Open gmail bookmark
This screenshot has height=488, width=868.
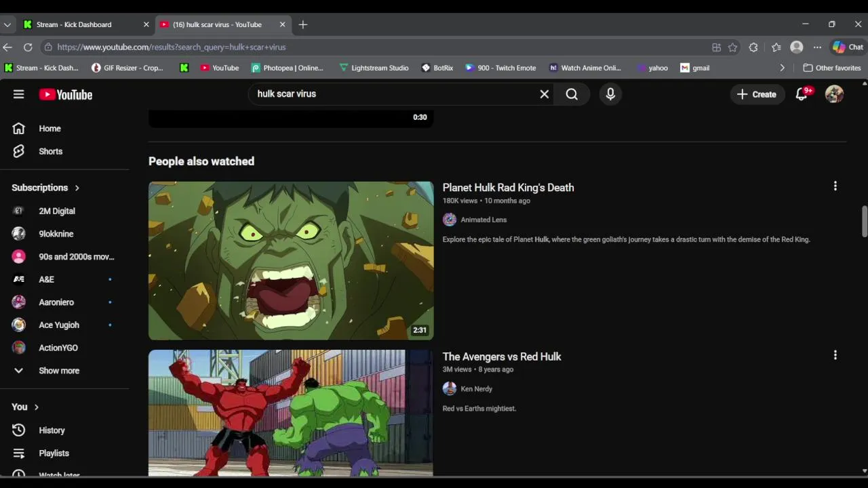coord(695,68)
